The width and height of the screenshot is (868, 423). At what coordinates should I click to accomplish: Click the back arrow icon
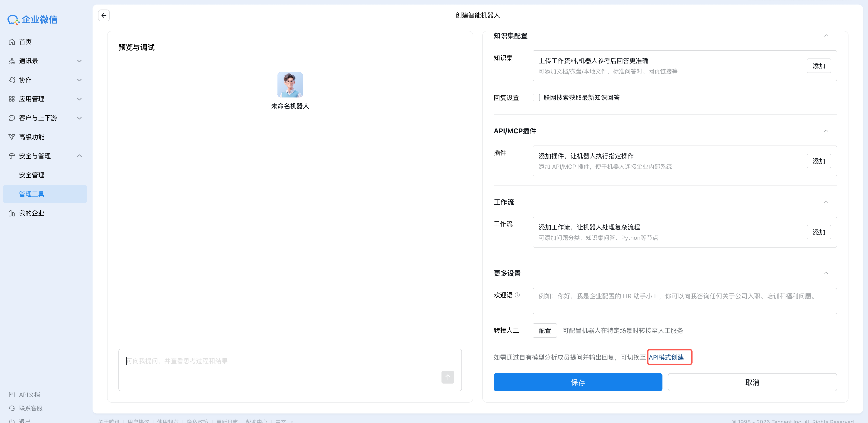point(104,15)
